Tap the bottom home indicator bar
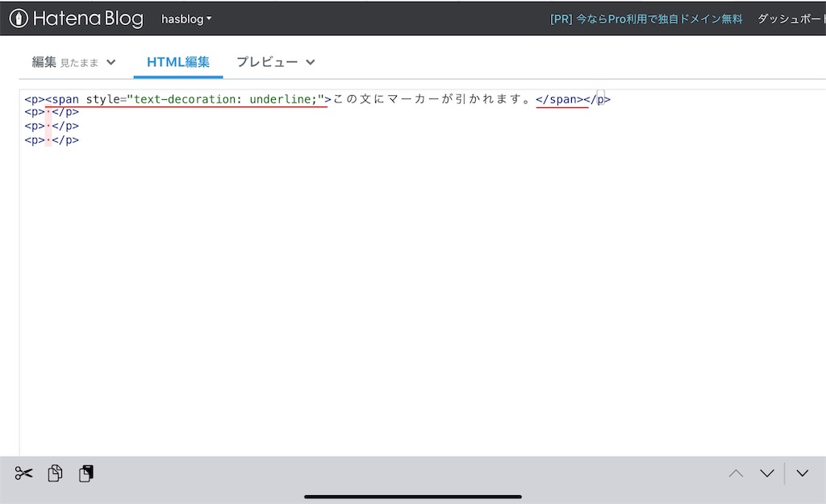 (412, 497)
